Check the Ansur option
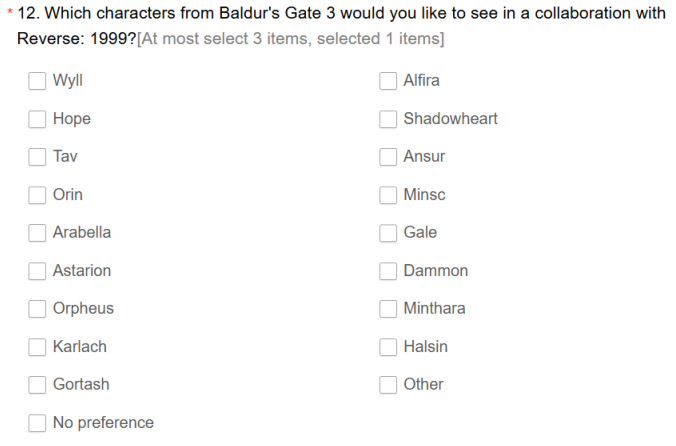Screen dimensions: 676x446 (x=388, y=157)
